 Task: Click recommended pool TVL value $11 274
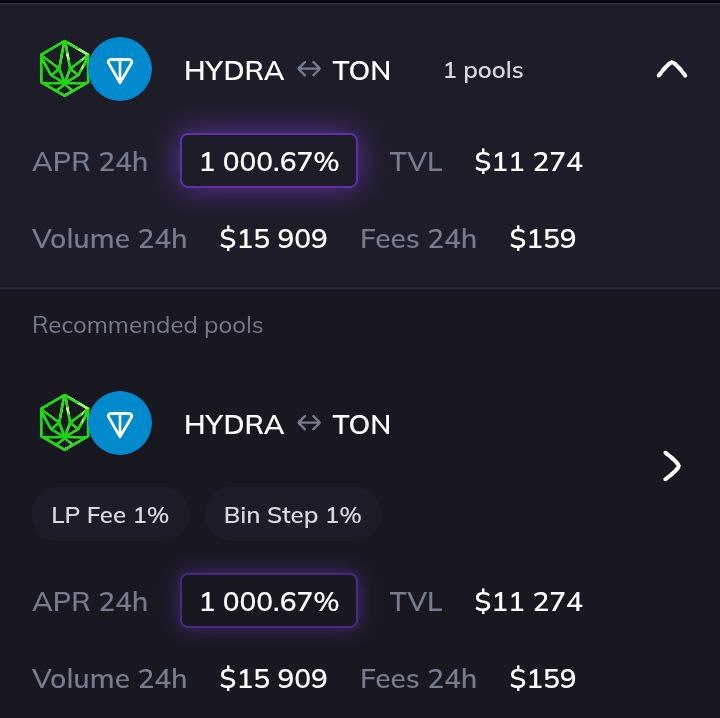click(x=529, y=601)
